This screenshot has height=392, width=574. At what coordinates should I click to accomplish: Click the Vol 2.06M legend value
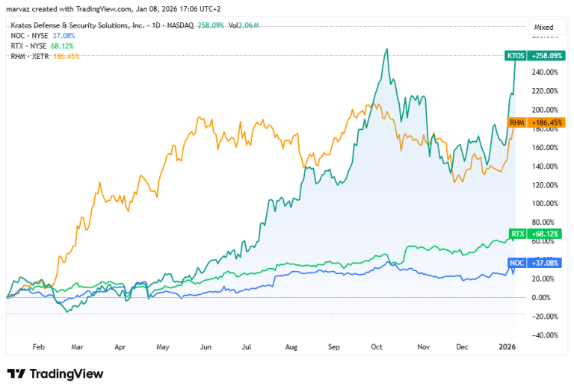[244, 25]
